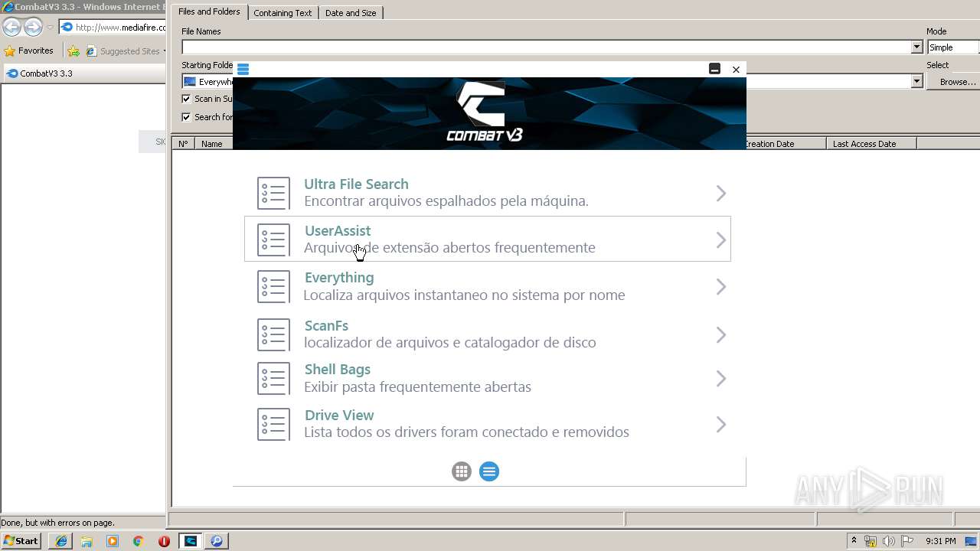The width and height of the screenshot is (980, 551).
Task: Select CombatV3 taskbar button
Action: pos(191,541)
